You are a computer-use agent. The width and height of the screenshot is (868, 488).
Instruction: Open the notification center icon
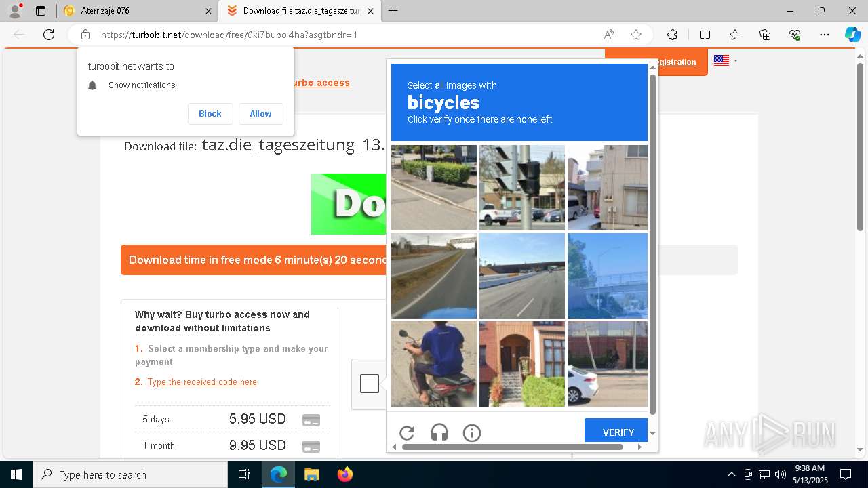pyautogui.click(x=846, y=474)
